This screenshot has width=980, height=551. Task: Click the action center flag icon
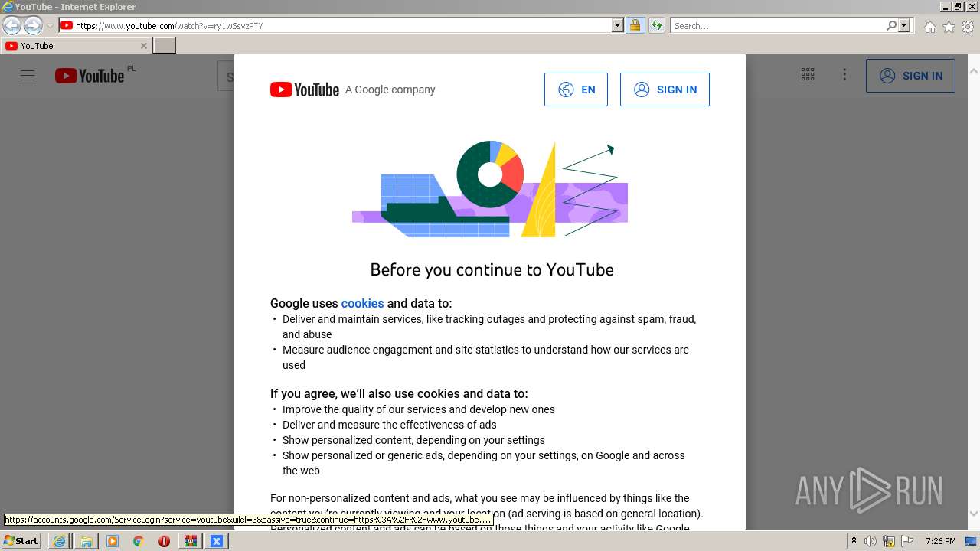(907, 541)
